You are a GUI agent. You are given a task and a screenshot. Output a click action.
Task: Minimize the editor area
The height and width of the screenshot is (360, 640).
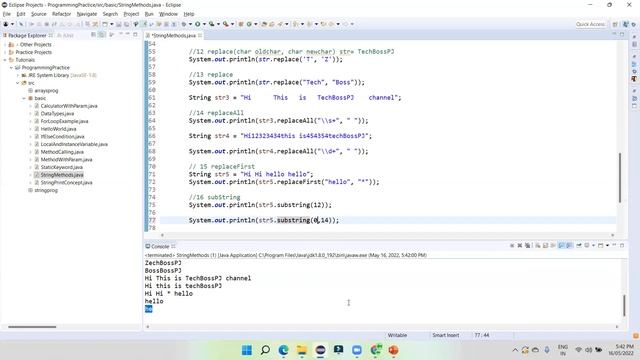[x=614, y=35]
